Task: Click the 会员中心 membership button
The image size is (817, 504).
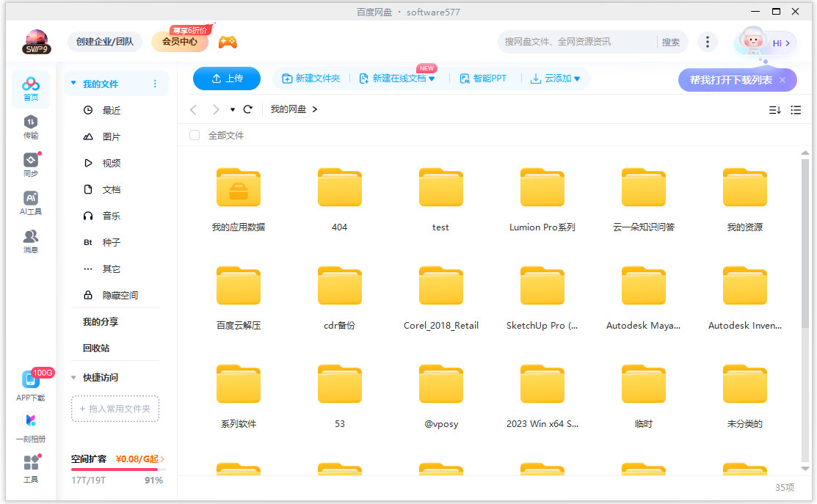Action: click(x=180, y=42)
